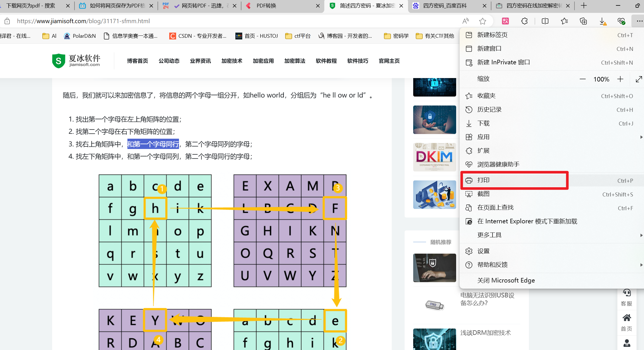The height and width of the screenshot is (350, 644).
Task: Click the Read Aloud icon in address bar
Action: point(466,21)
